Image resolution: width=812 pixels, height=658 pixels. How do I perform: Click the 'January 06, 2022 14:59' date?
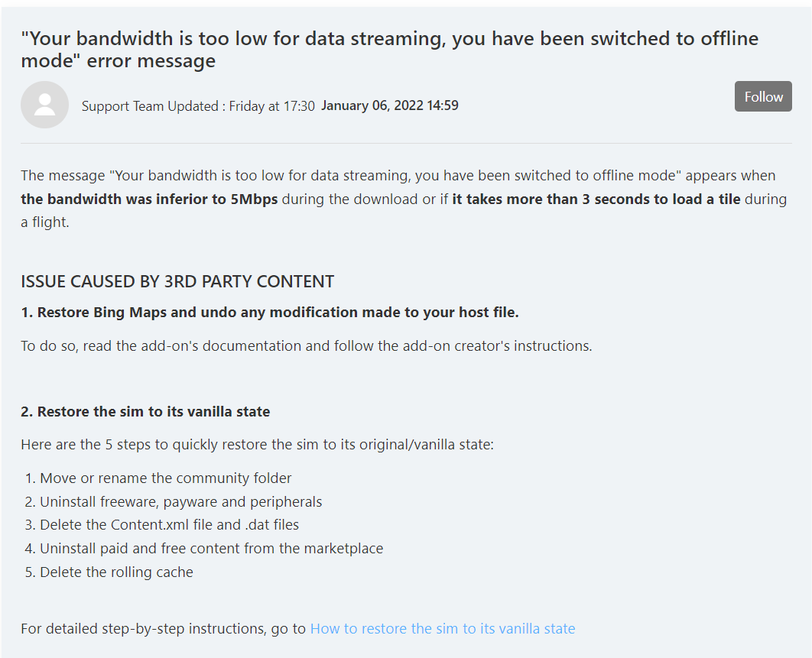(389, 105)
